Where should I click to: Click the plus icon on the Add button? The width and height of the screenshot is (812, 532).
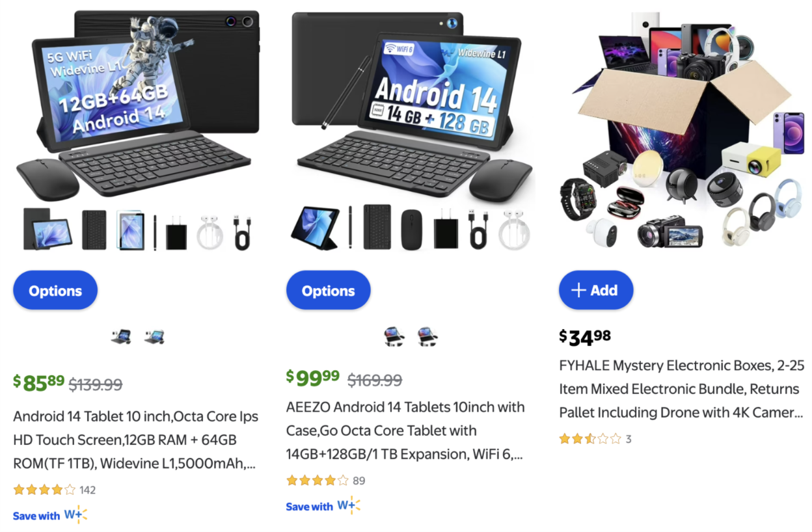click(x=578, y=290)
